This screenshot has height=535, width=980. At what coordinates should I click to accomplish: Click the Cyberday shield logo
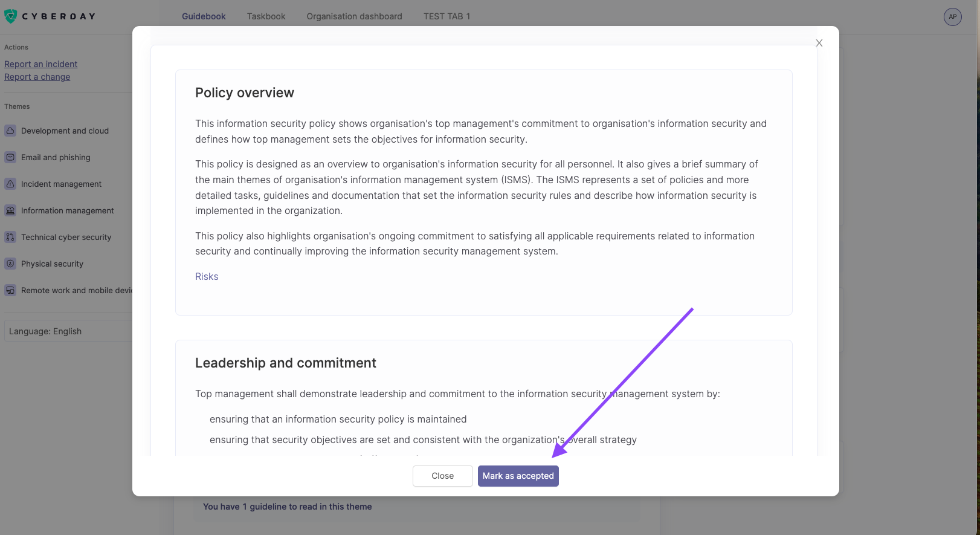[10, 16]
